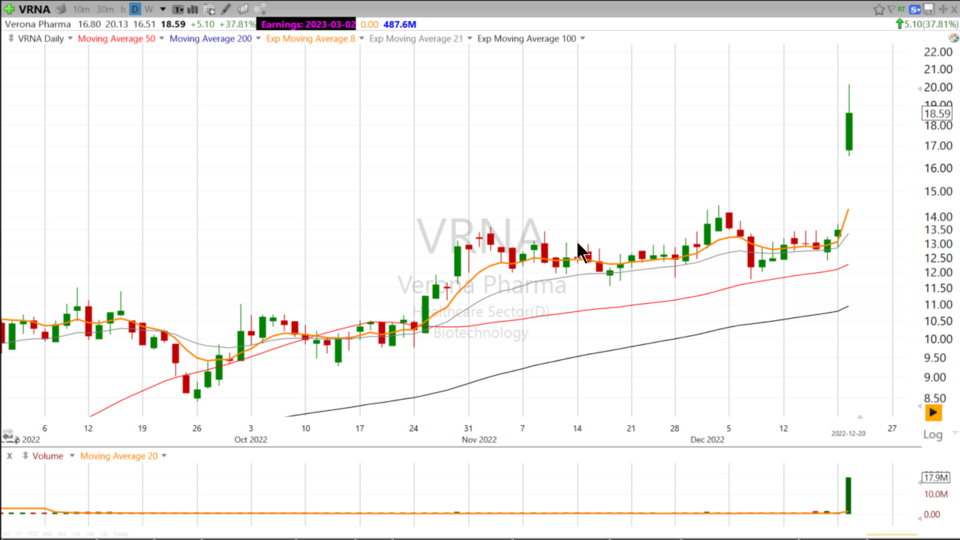Click the chart properties grid icon
This screenshot has height=540, width=960.
click(209, 9)
